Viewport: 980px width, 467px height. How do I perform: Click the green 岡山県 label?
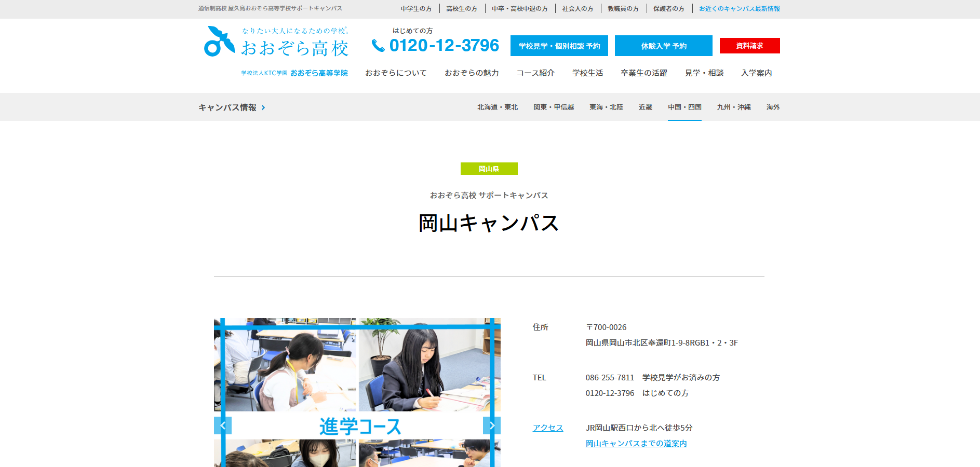pos(489,169)
